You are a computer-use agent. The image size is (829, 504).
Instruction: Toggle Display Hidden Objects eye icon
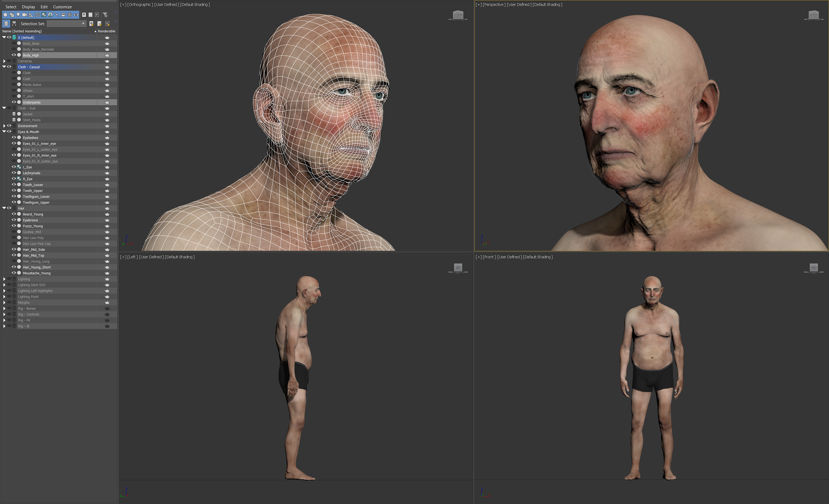(x=76, y=15)
